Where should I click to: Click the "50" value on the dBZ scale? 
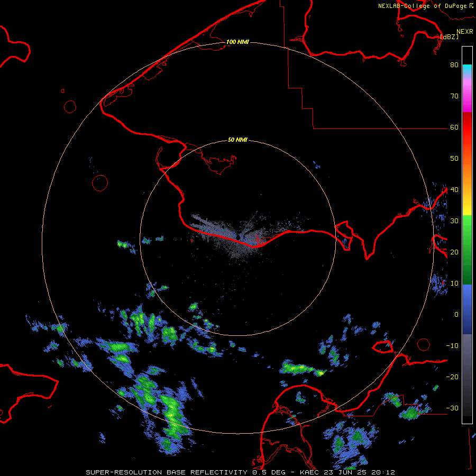[x=454, y=159]
